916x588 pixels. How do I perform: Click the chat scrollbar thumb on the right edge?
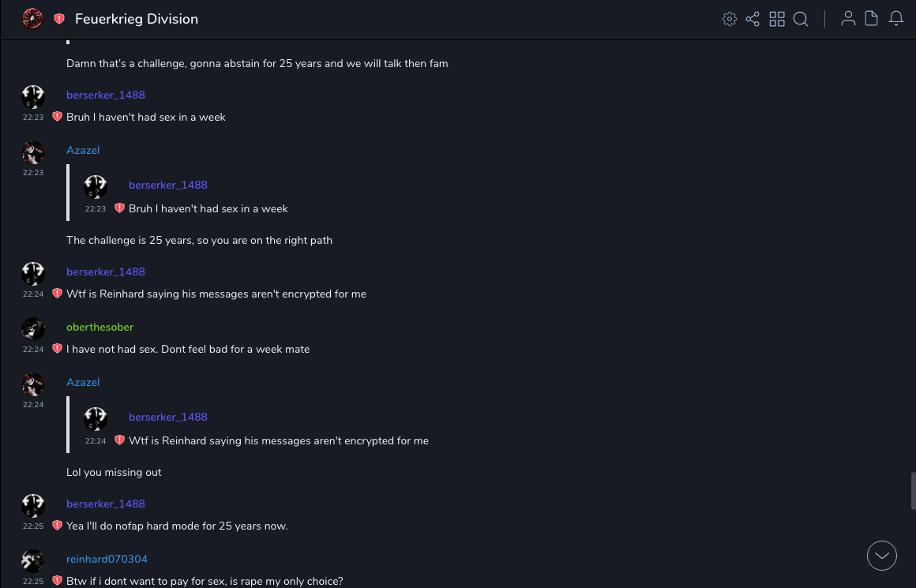click(913, 491)
